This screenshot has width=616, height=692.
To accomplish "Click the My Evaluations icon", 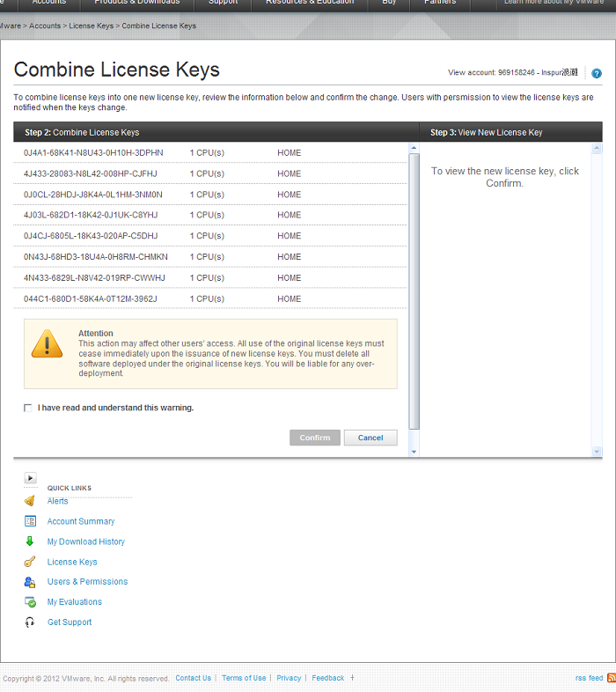I will tap(30, 602).
